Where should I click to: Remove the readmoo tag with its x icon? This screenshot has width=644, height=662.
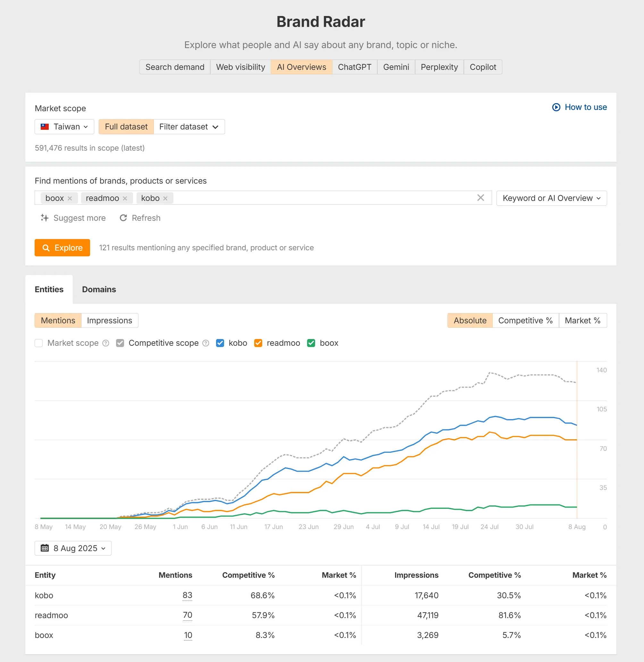point(125,198)
